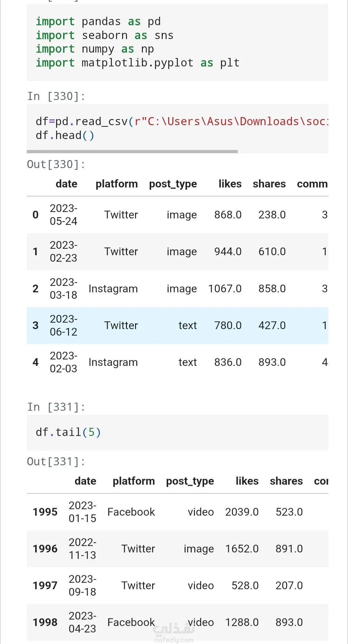Select the date header in second table
348x644 pixels.
[x=85, y=481]
